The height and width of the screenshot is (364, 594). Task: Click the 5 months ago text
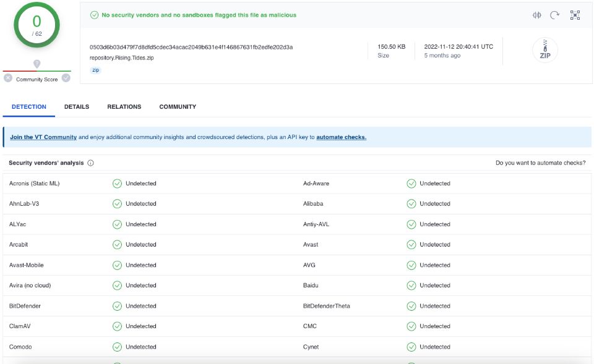click(442, 56)
